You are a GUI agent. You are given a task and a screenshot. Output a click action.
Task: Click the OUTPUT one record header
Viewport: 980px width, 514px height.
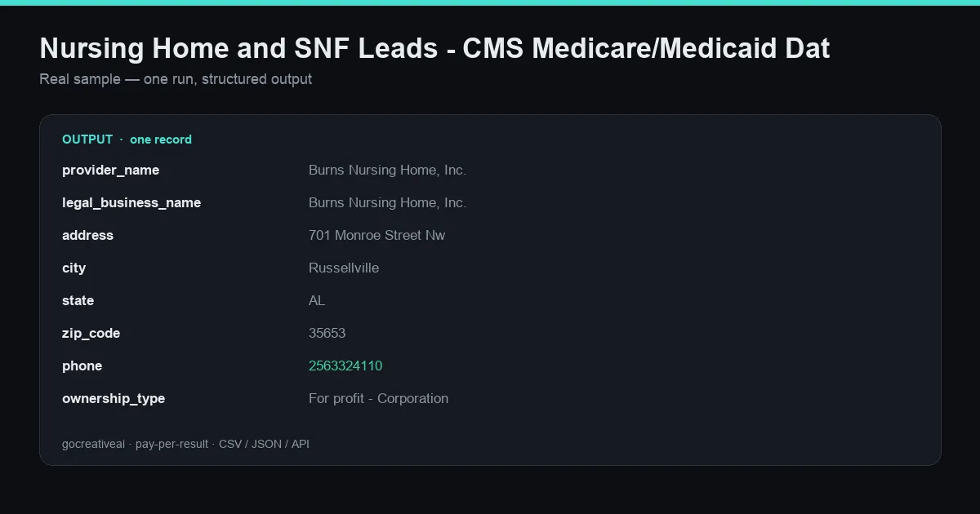[127, 140]
